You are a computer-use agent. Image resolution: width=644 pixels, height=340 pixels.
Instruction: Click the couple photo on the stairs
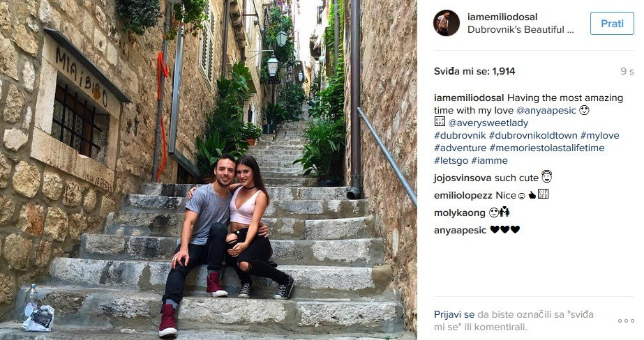point(208,170)
